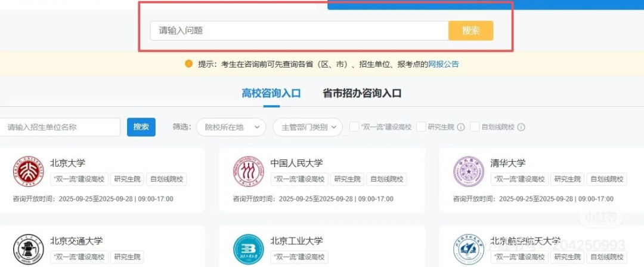Click 自划线院校 tag under 中国人民大学
This screenshot has height=267, width=644.
pos(387,179)
